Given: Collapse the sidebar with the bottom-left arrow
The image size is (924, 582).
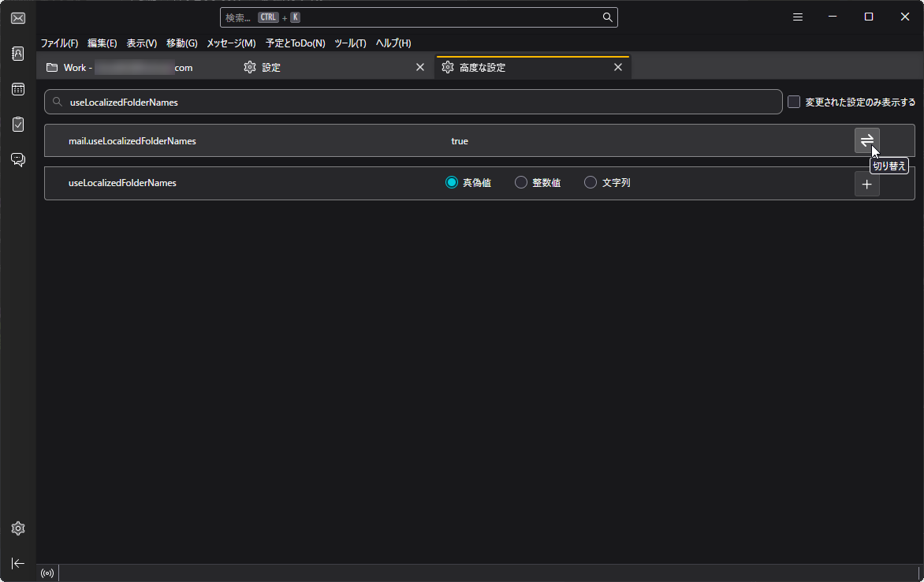Looking at the screenshot, I should [x=17, y=563].
